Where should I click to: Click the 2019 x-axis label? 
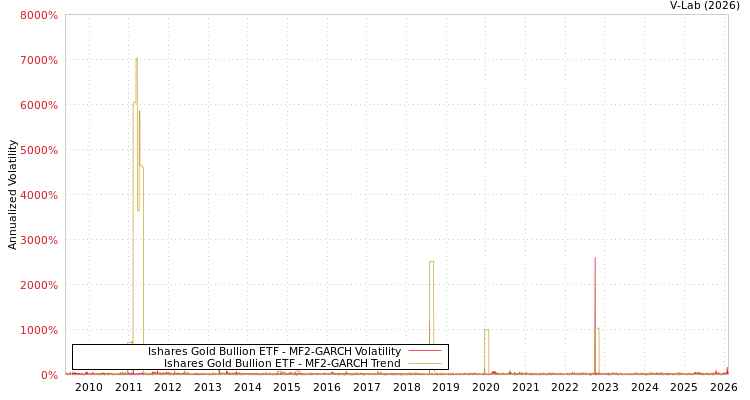click(446, 387)
